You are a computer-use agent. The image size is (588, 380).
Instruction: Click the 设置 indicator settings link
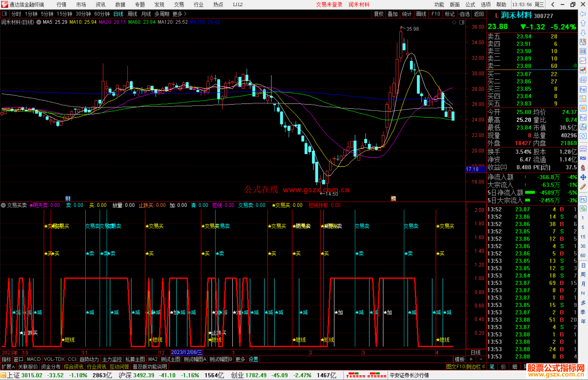[253, 359]
